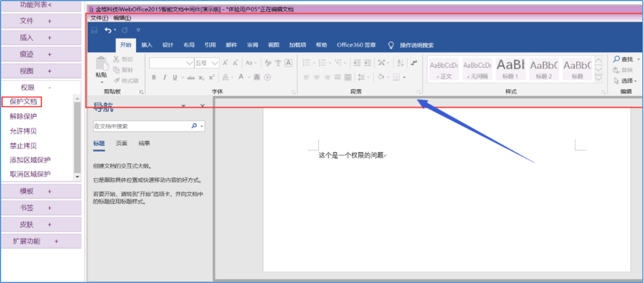Click 解除保护 in the permissions list

(23, 116)
